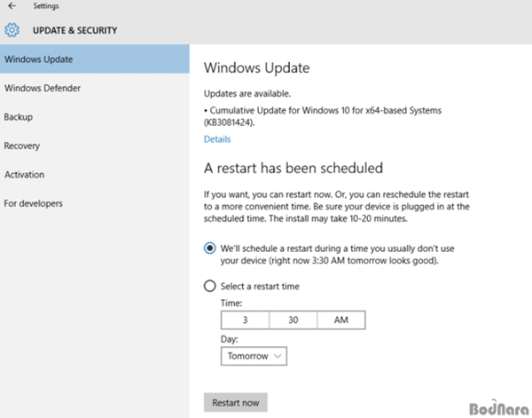This screenshot has width=532, height=418.
Task: Click the Settings title text
Action: pos(46,6)
